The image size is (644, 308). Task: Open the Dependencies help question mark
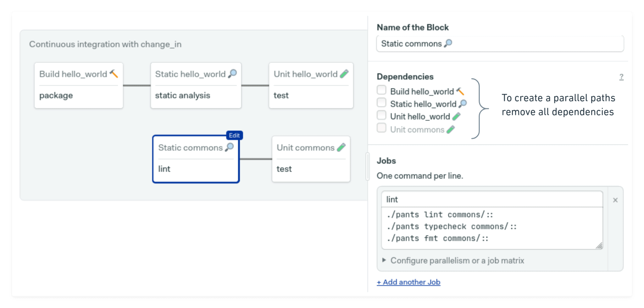tap(621, 77)
